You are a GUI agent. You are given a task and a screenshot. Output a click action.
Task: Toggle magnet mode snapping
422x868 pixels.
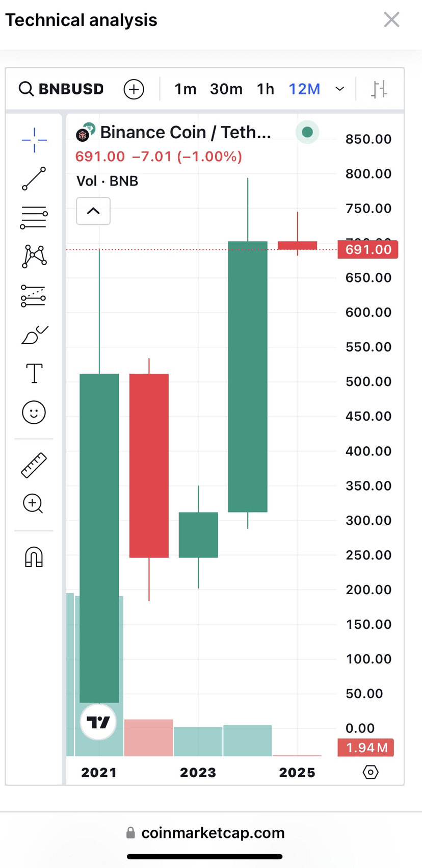(34, 557)
